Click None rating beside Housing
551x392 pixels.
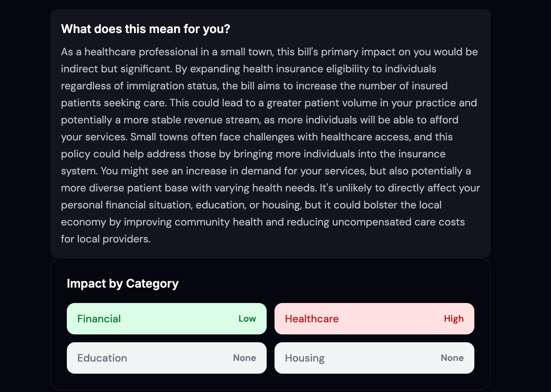click(x=452, y=358)
